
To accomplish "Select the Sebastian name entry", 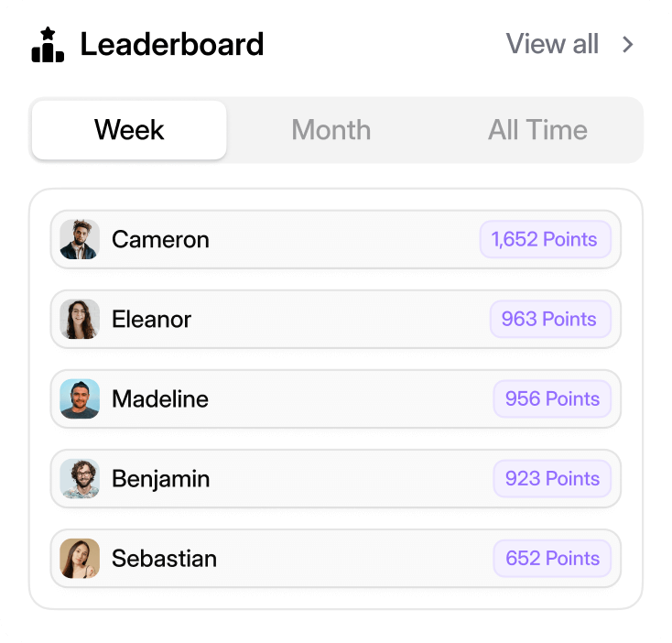I will tap(165, 559).
